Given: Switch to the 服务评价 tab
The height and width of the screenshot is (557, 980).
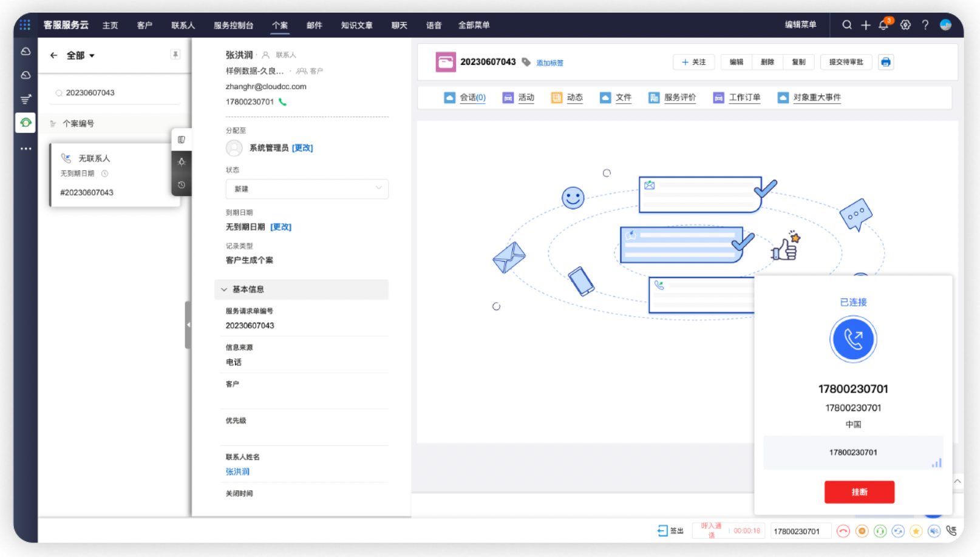Looking at the screenshot, I should [672, 97].
